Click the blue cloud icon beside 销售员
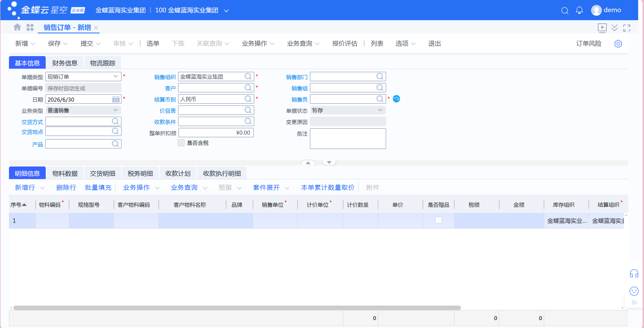The width and height of the screenshot is (644, 328). coord(396,99)
